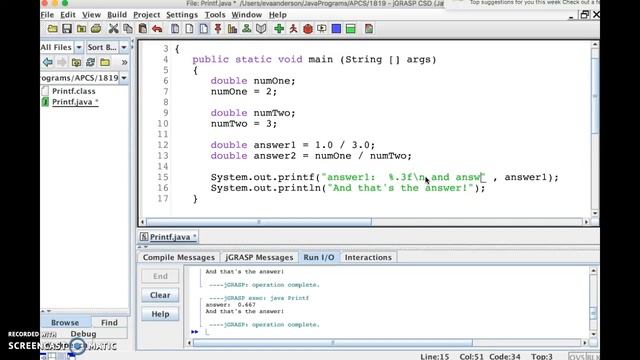Click the green window toolbar icon
Image resolution: width=640 pixels, height=360 pixels.
pos(351,29)
